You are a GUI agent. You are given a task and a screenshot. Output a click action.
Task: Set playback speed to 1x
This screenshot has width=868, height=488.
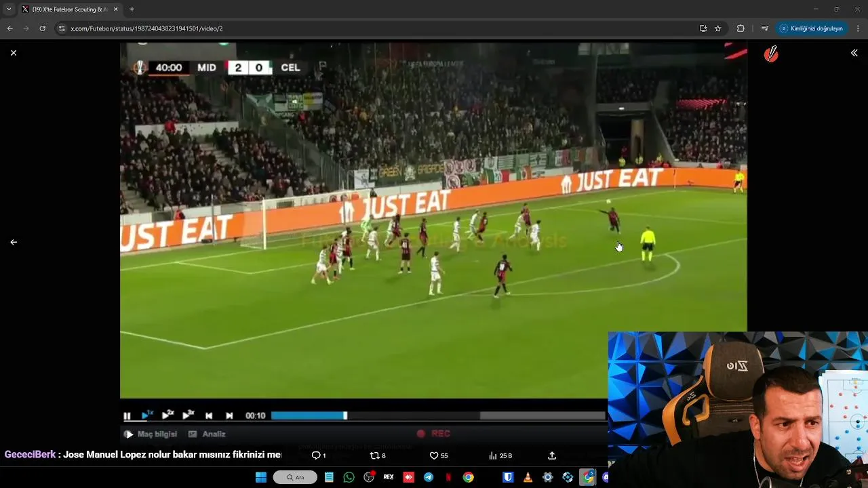(x=148, y=415)
